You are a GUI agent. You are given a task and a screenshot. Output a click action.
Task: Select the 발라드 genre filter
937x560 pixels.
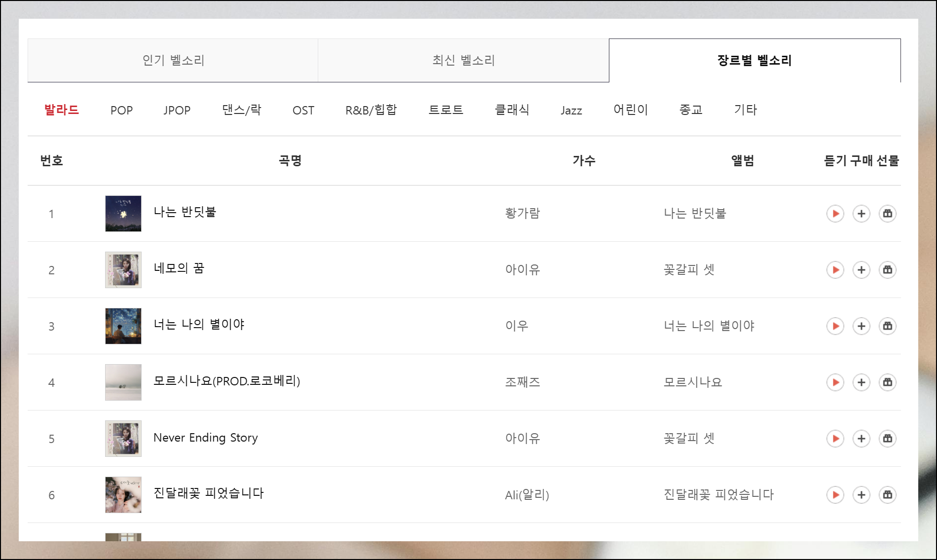pos(62,110)
